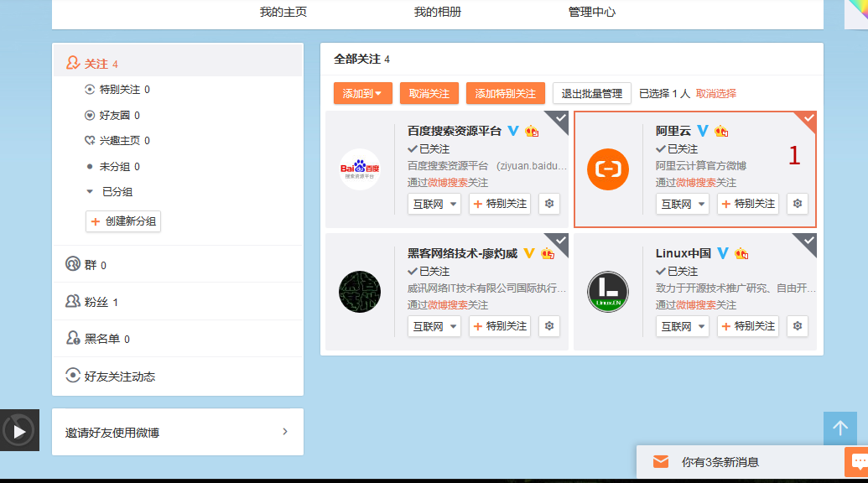Image resolution: width=868 pixels, height=483 pixels.
Task: Deselect the checked 阿里云 card corner checkmark
Action: point(808,119)
